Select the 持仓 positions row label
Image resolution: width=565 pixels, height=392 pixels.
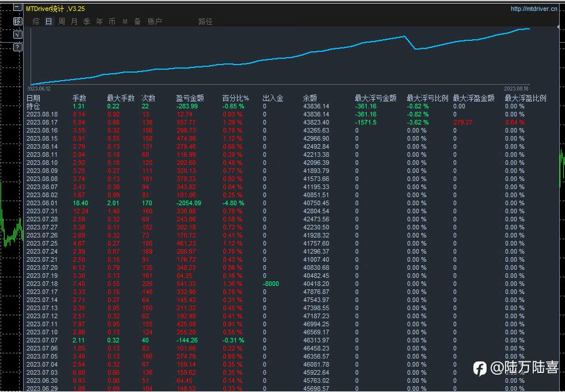click(x=33, y=106)
